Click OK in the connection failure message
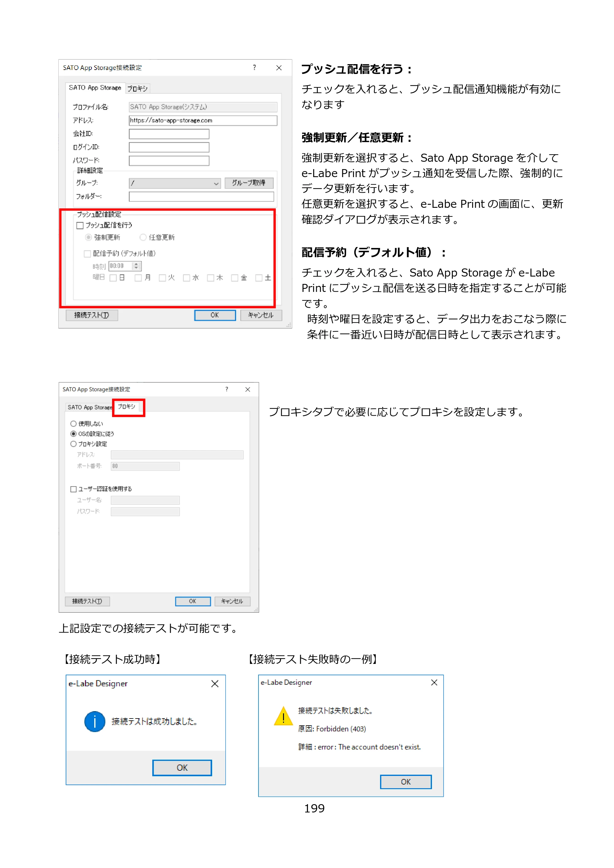Screen dimensions: 614x868 click(x=406, y=782)
